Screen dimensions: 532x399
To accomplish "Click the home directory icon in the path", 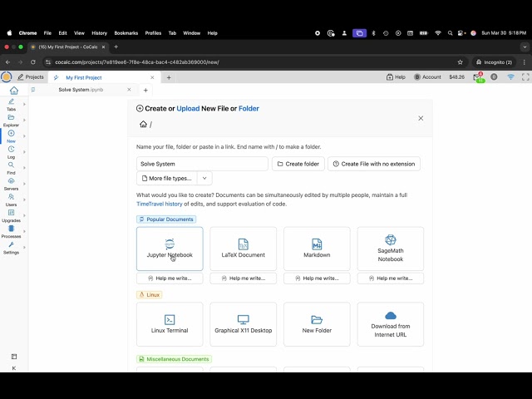I will pyautogui.click(x=143, y=125).
